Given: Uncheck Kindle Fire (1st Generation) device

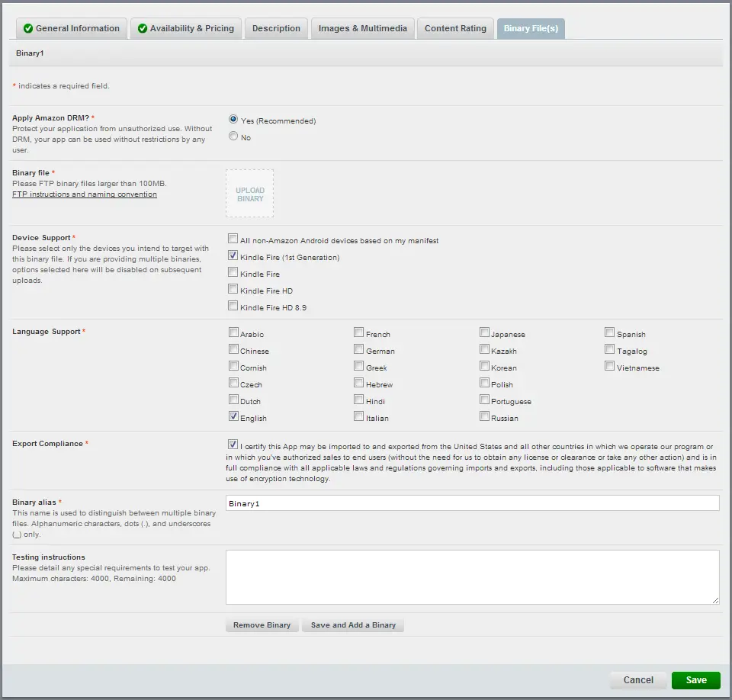Looking at the screenshot, I should pyautogui.click(x=233, y=256).
